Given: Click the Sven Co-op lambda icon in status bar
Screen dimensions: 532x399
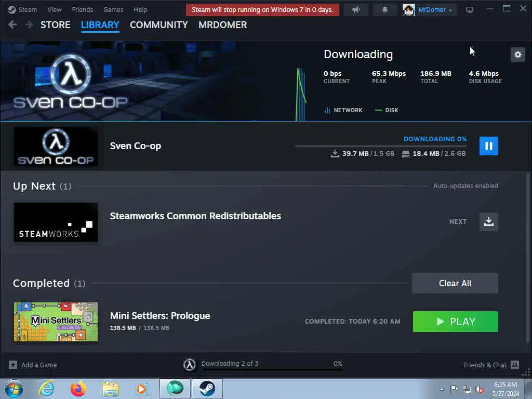Looking at the screenshot, I should tap(189, 365).
